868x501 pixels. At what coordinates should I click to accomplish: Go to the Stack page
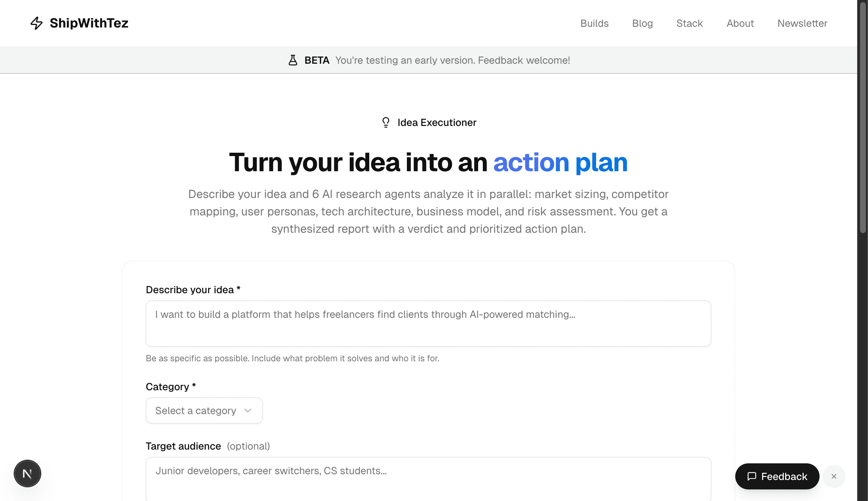tap(689, 23)
